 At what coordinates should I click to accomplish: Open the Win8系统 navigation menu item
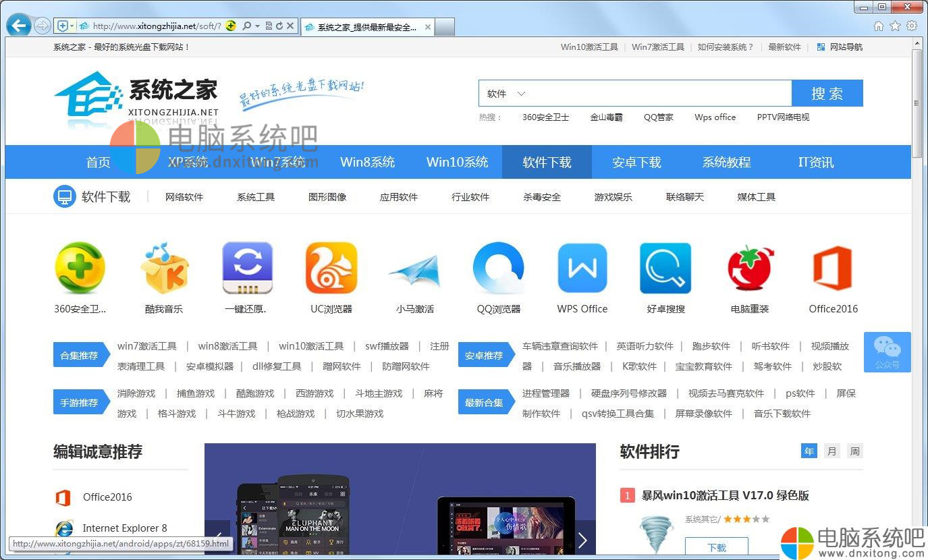pos(367,162)
